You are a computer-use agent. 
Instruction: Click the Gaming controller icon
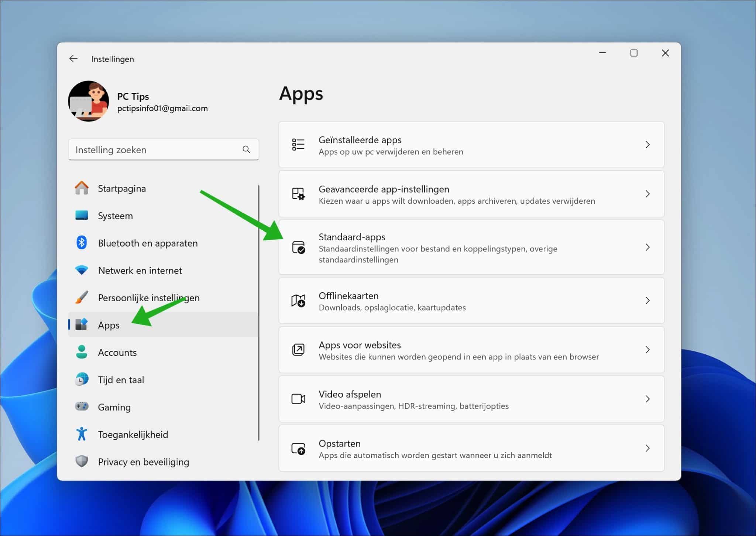point(82,406)
